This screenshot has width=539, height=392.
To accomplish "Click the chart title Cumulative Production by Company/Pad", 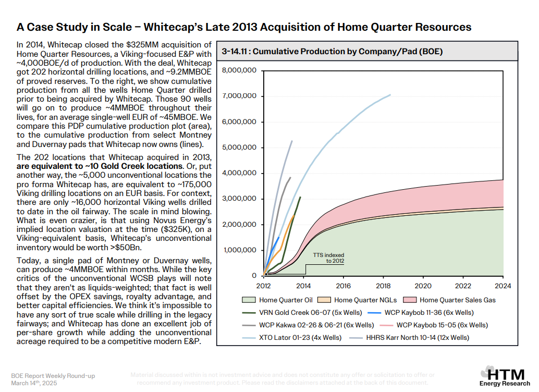I will pos(332,52).
